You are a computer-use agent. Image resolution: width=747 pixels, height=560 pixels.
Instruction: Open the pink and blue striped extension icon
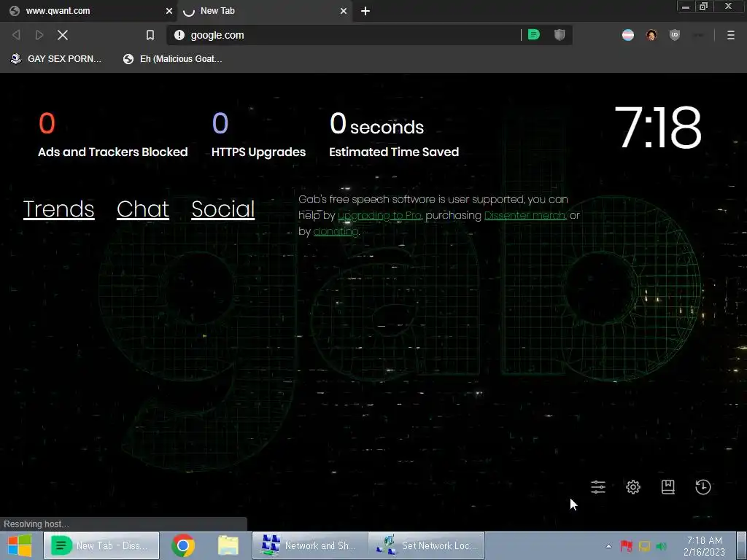click(x=628, y=35)
